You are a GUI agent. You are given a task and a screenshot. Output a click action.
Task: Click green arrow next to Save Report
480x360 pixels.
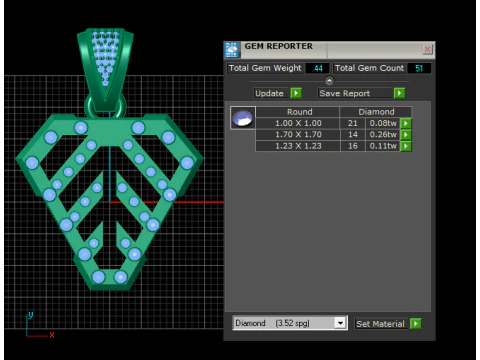399,93
